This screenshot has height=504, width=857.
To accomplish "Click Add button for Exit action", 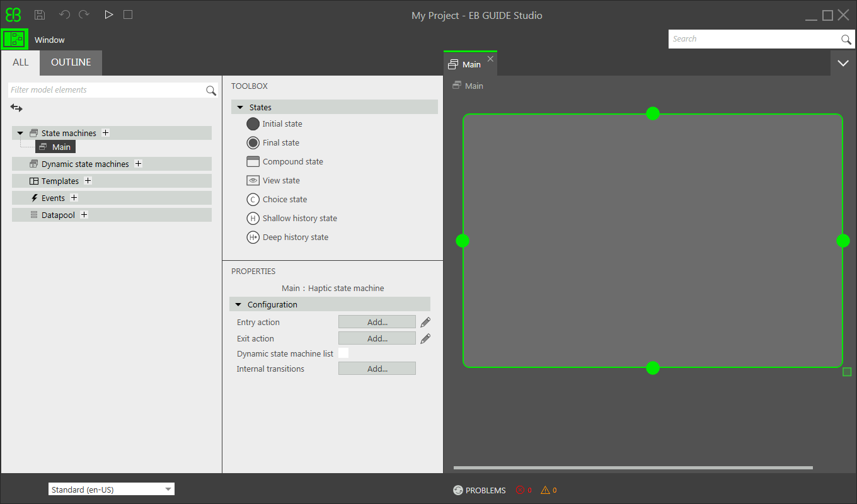I will click(x=377, y=338).
